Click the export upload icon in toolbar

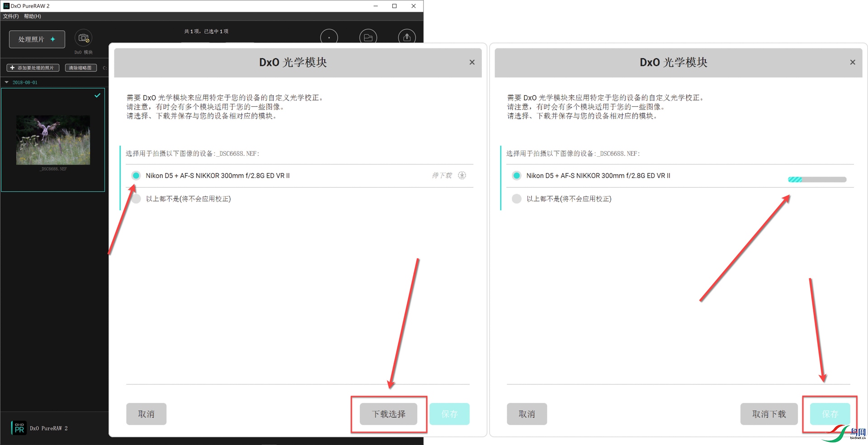407,37
